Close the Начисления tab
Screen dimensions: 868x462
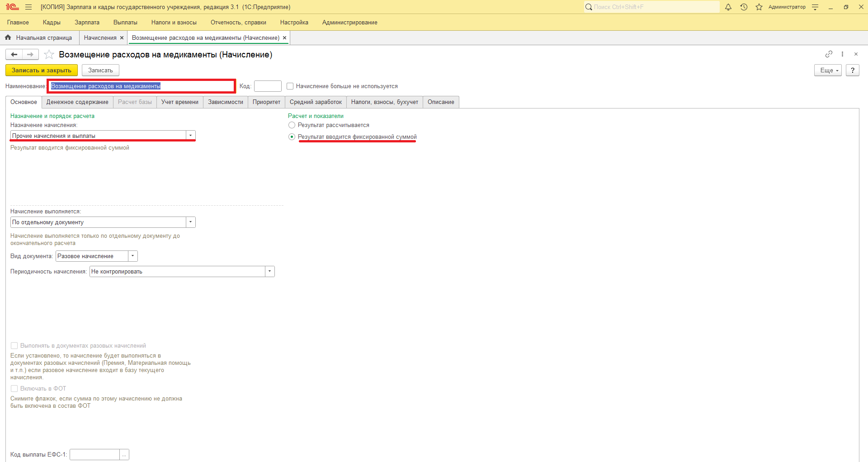122,38
